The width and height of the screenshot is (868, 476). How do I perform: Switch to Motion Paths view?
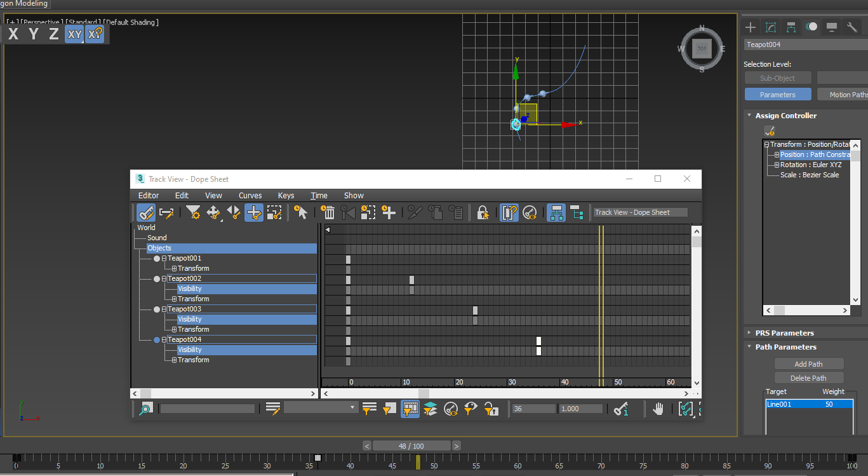tap(848, 94)
